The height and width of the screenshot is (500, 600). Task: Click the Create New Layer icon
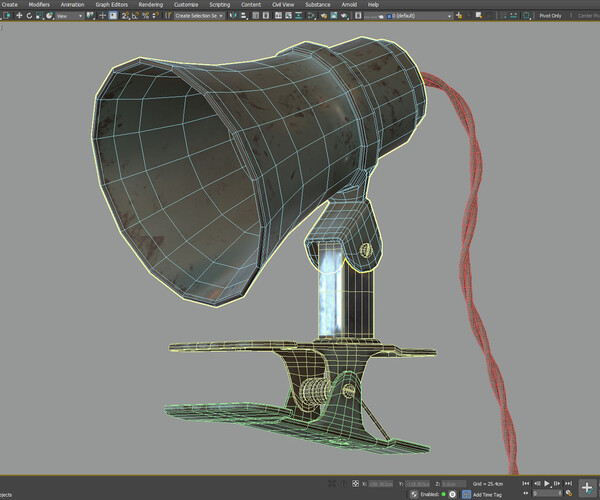459,16
